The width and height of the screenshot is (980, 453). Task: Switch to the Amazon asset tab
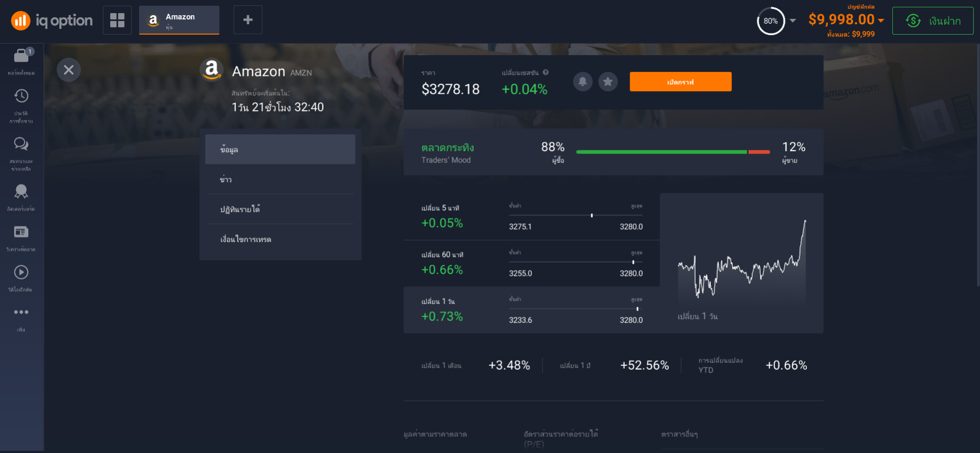179,20
